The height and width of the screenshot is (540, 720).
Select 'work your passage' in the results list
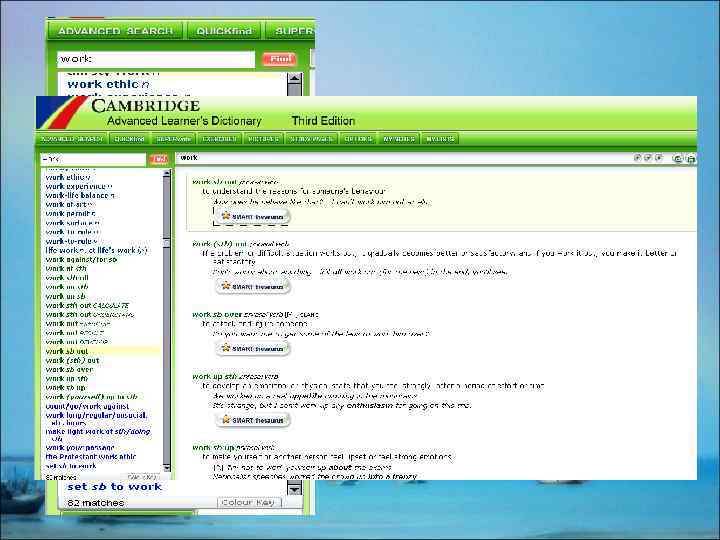(80, 448)
